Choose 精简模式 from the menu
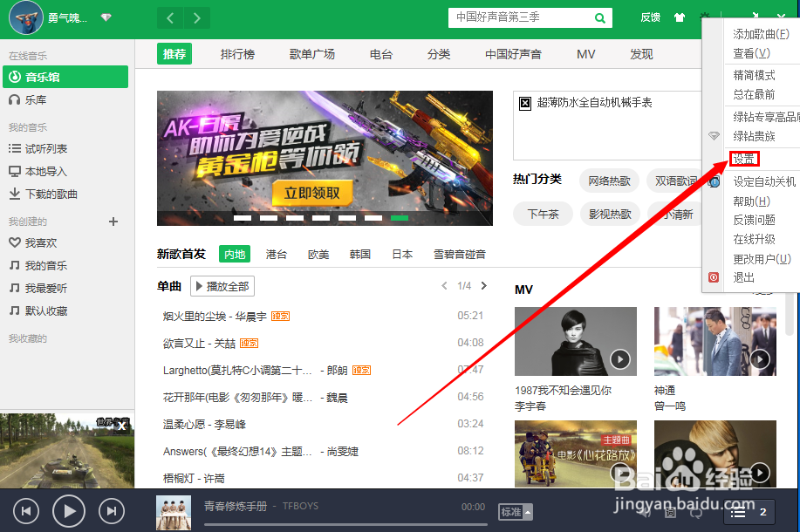800x532 pixels. [x=754, y=76]
